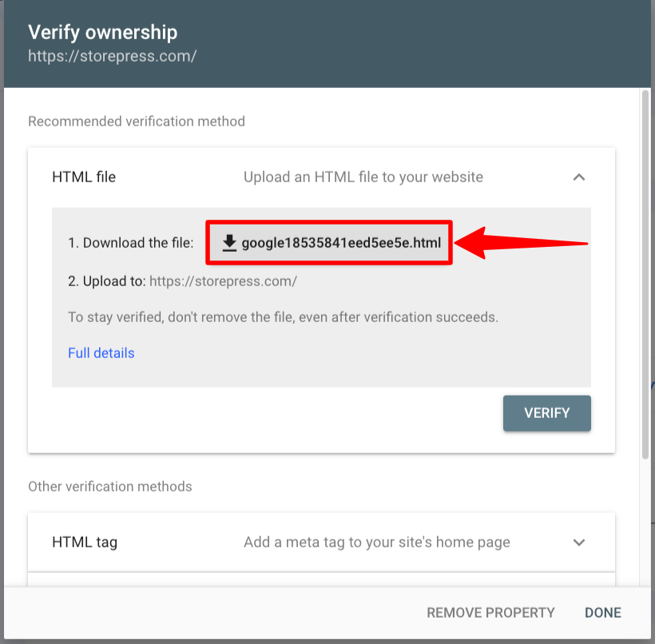Expand the HTML tag chevron
Viewport: 655px width, 644px height.
[x=579, y=543]
